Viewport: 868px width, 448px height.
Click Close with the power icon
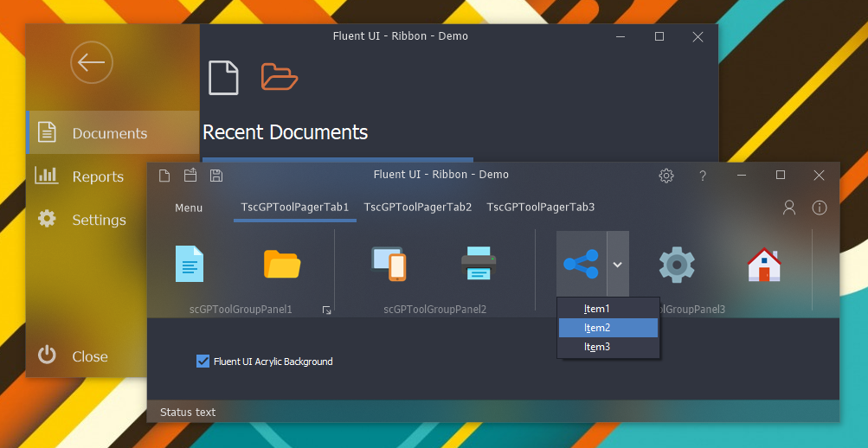click(87, 356)
